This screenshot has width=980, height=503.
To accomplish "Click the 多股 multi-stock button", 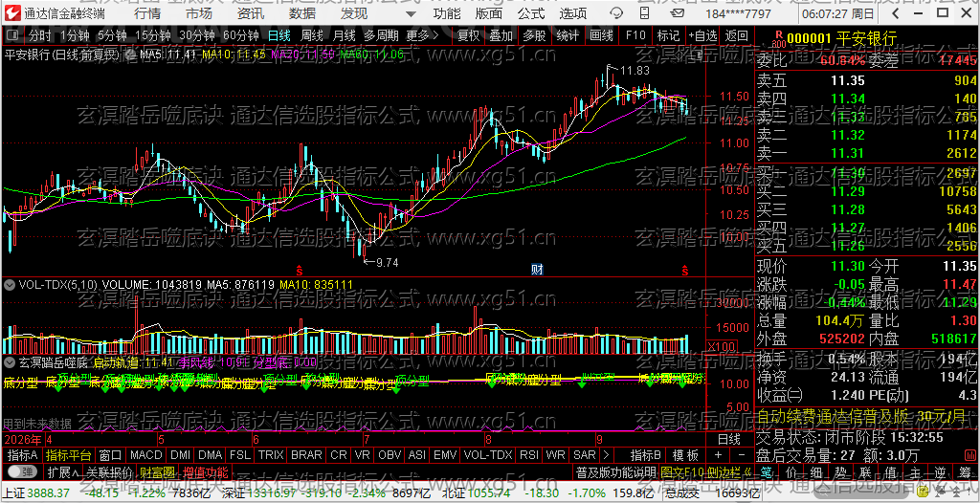I will pos(534,35).
